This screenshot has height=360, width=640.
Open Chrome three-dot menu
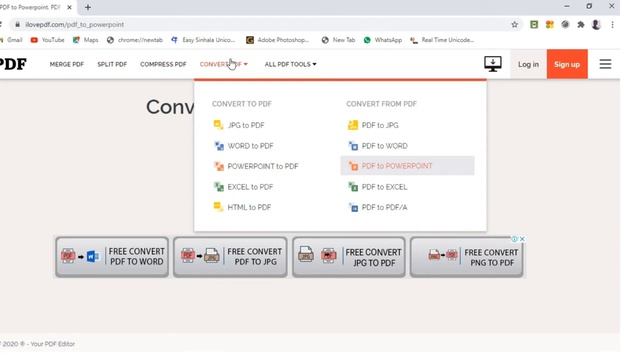pyautogui.click(x=612, y=24)
